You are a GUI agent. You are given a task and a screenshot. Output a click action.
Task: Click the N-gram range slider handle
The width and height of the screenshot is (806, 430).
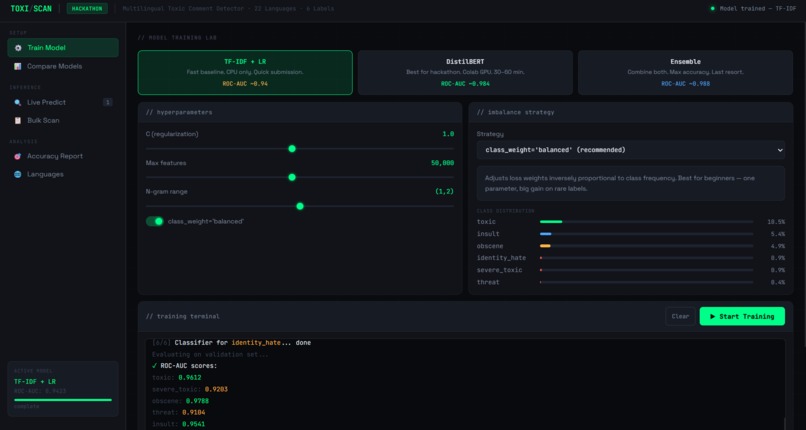coord(300,207)
